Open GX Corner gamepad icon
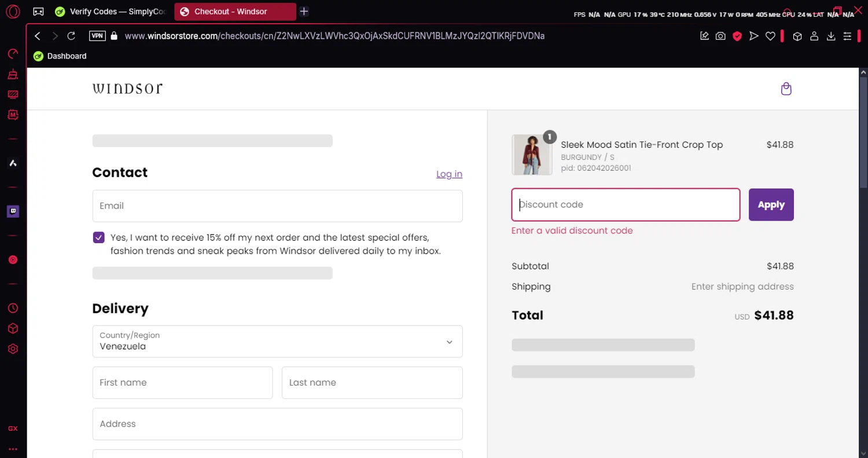 click(38, 12)
